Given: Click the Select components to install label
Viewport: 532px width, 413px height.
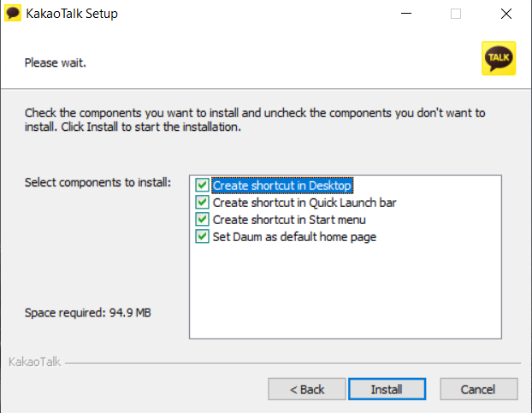Looking at the screenshot, I should [98, 183].
